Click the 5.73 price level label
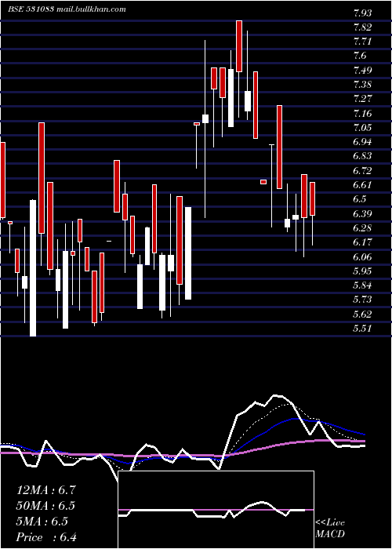 (x=362, y=300)
